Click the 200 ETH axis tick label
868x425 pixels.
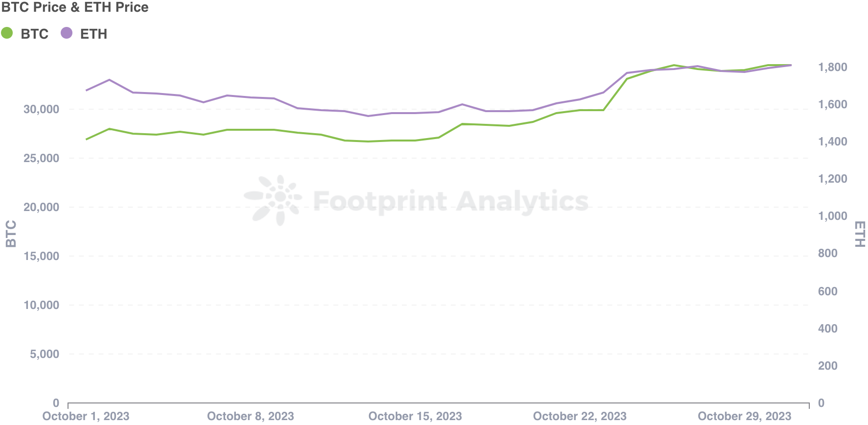coord(828,366)
